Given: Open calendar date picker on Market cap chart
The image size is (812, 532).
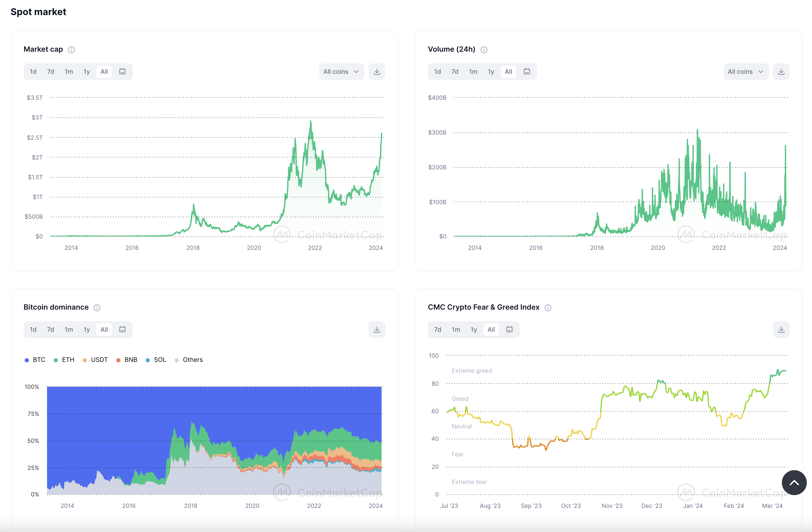Looking at the screenshot, I should pos(122,71).
